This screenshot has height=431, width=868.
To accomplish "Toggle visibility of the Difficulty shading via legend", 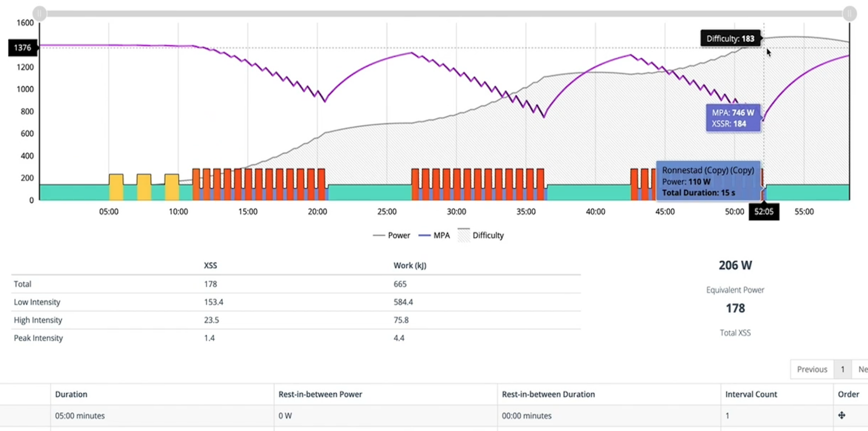I will [488, 235].
